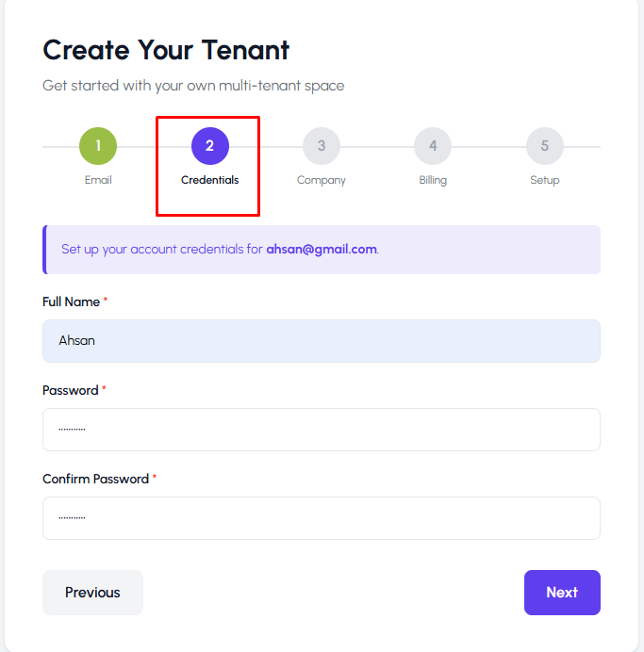
Task: Click inside the Password input field
Action: [x=322, y=430]
